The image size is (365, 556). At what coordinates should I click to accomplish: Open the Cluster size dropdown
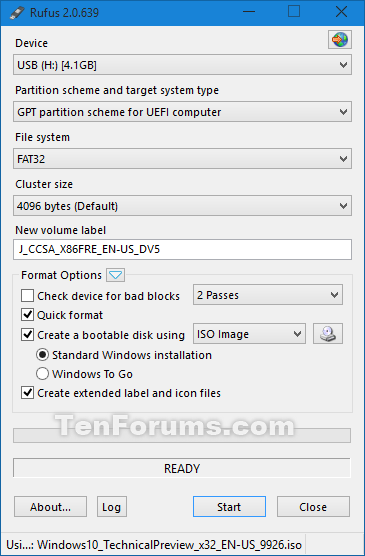coord(182,206)
